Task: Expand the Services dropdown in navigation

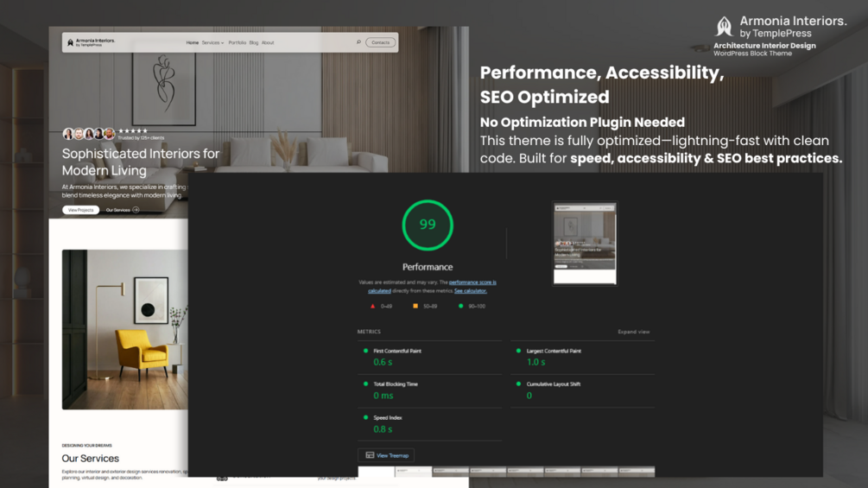Action: coord(212,42)
